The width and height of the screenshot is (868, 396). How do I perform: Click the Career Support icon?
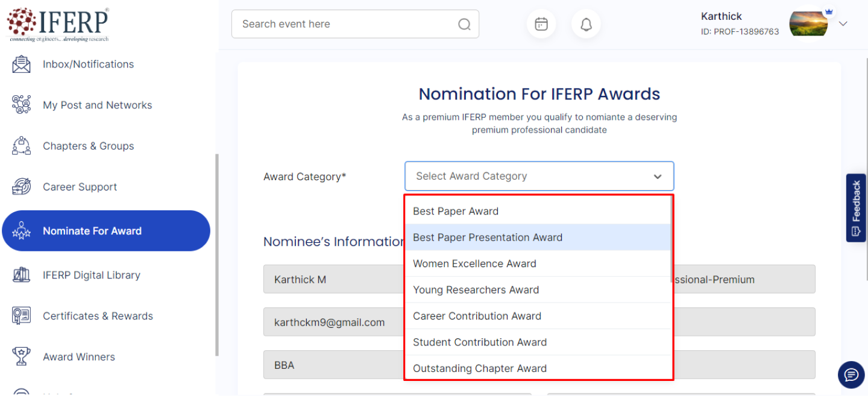click(22, 187)
